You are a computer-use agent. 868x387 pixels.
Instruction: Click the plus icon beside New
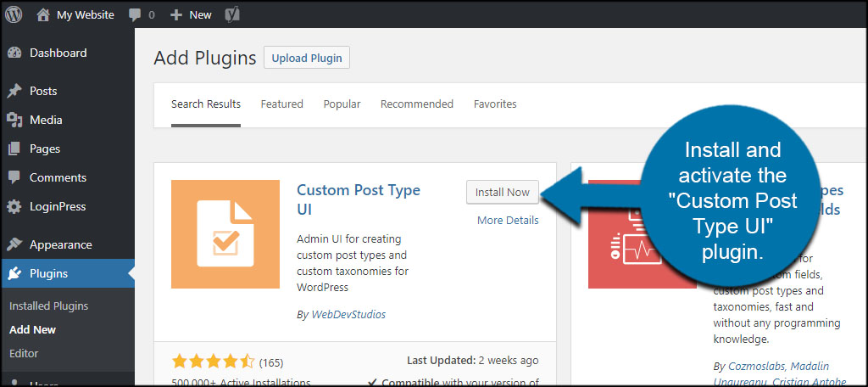[176, 15]
